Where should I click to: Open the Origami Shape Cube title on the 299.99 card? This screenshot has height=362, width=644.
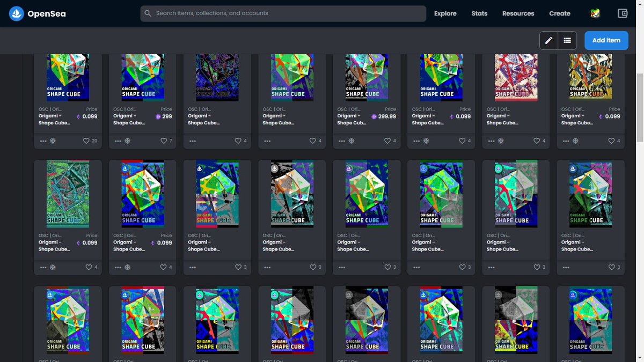[x=352, y=119]
